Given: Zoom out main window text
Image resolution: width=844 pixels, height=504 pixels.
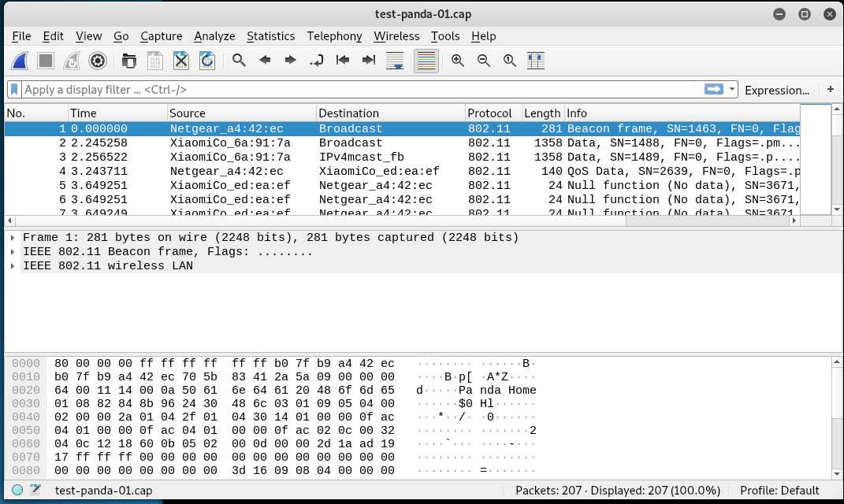Looking at the screenshot, I should pyautogui.click(x=483, y=60).
